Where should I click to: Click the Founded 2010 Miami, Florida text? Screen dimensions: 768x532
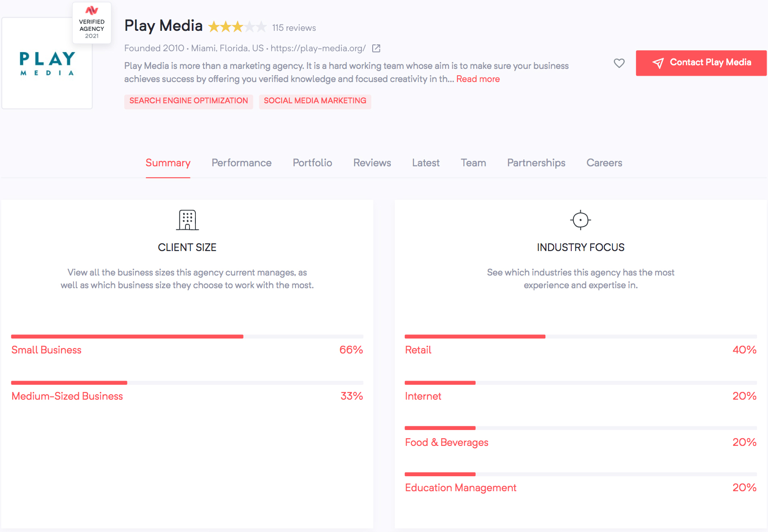click(194, 48)
